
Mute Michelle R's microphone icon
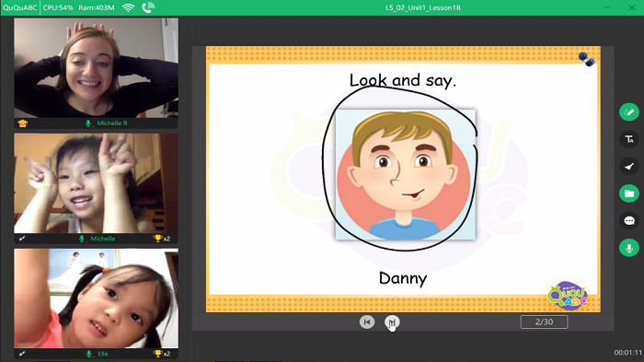88,123
